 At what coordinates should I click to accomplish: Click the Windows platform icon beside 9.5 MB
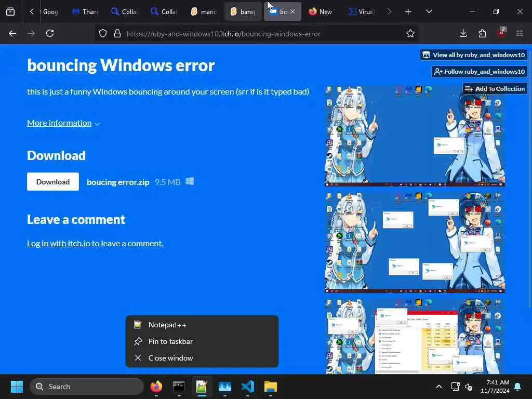(190, 181)
